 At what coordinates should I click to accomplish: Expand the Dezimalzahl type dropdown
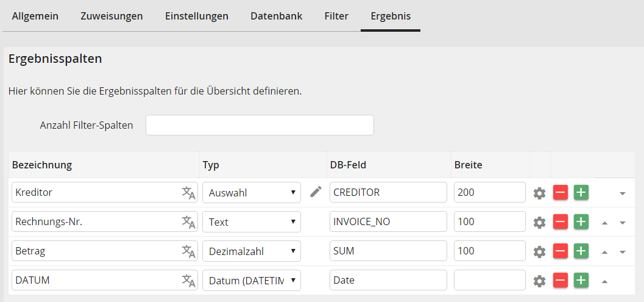251,251
